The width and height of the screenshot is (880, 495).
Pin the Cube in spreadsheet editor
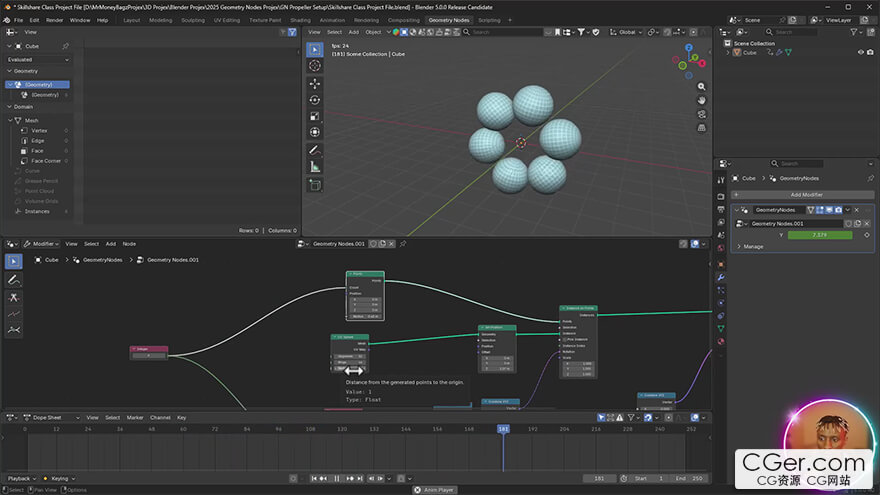[66, 46]
